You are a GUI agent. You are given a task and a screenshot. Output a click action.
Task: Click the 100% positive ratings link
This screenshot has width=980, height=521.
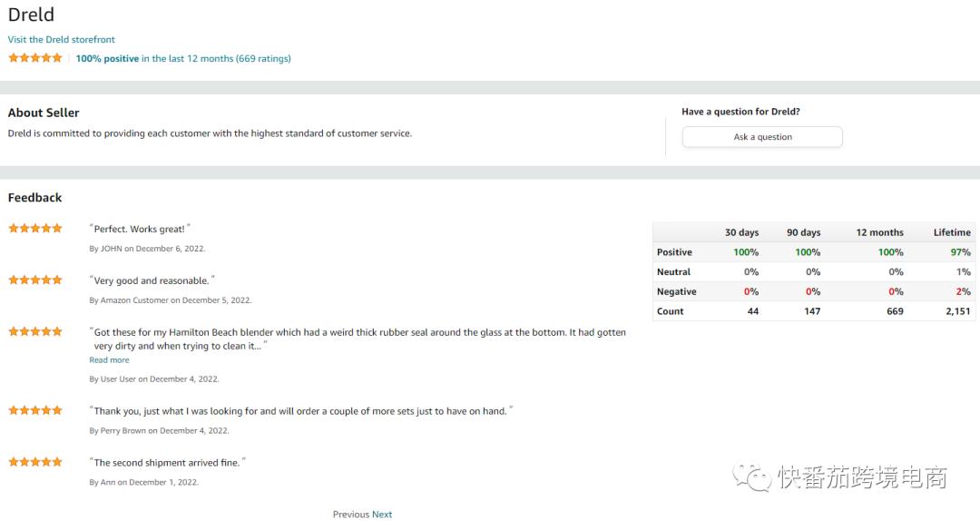(x=183, y=58)
